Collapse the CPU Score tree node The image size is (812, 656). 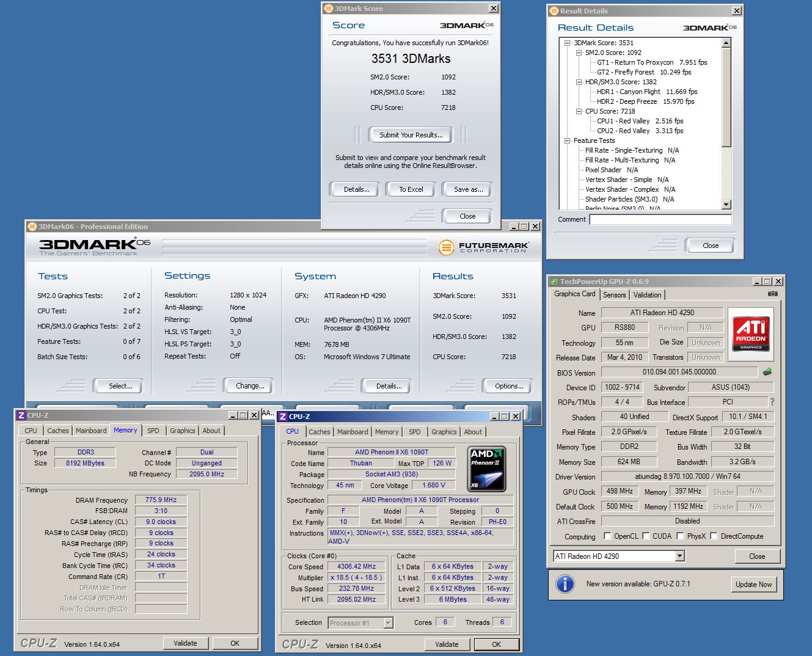(579, 111)
